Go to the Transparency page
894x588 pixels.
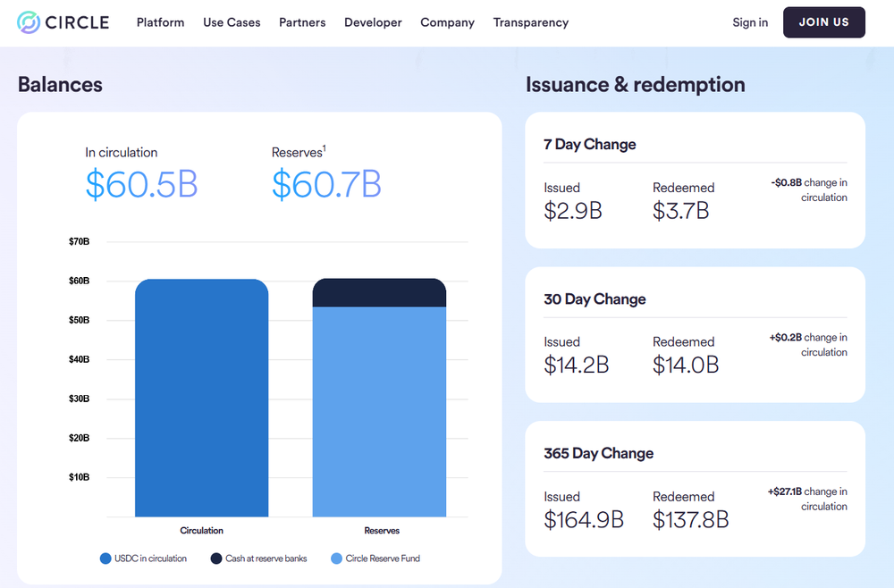(531, 22)
